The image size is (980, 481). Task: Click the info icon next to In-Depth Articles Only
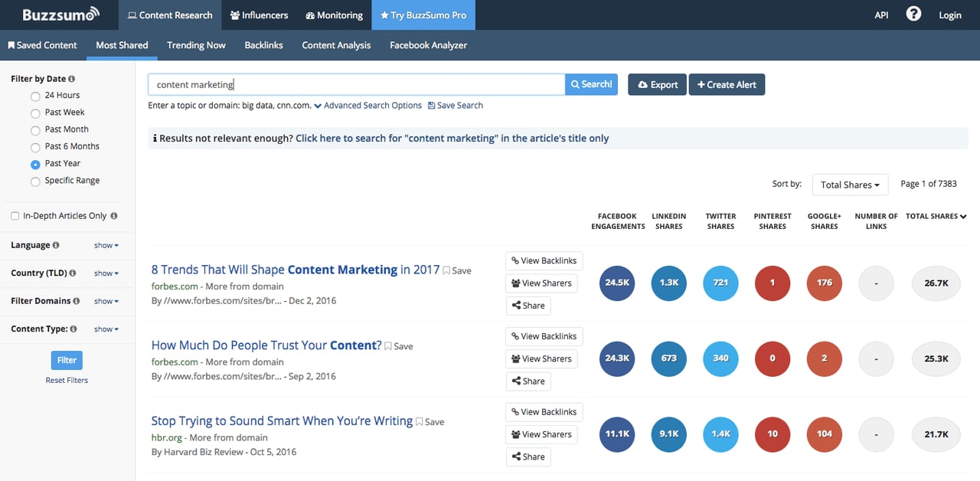point(114,216)
